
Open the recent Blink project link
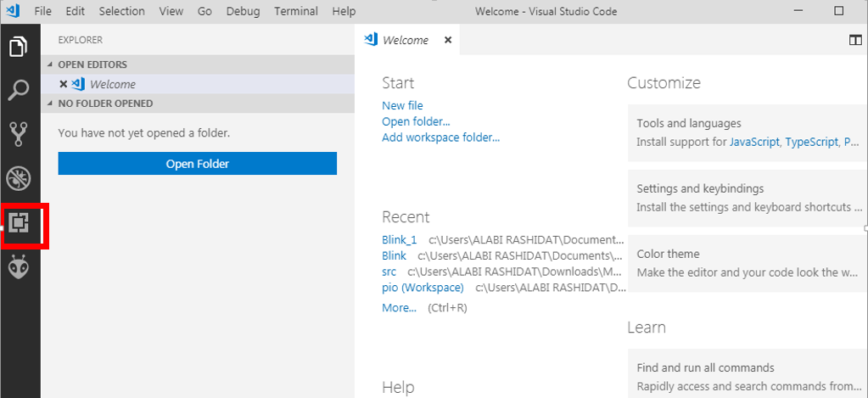point(394,255)
